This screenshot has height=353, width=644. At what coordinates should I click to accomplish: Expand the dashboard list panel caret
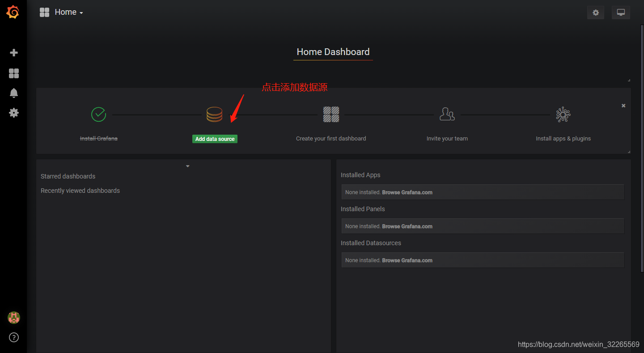coord(188,166)
